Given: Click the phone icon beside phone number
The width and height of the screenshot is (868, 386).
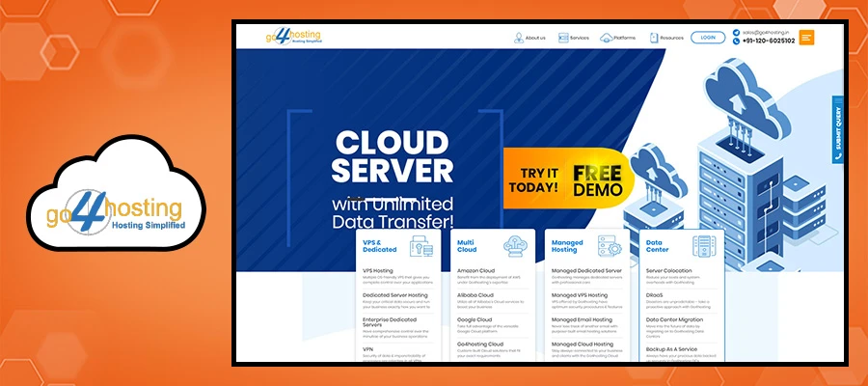Looking at the screenshot, I should point(736,41).
